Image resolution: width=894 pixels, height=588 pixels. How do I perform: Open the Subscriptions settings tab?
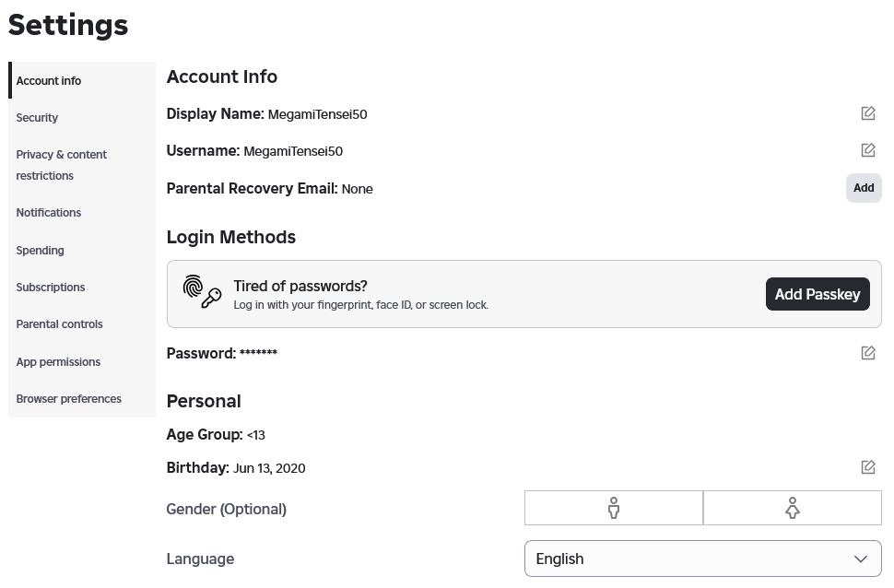pyautogui.click(x=82, y=288)
